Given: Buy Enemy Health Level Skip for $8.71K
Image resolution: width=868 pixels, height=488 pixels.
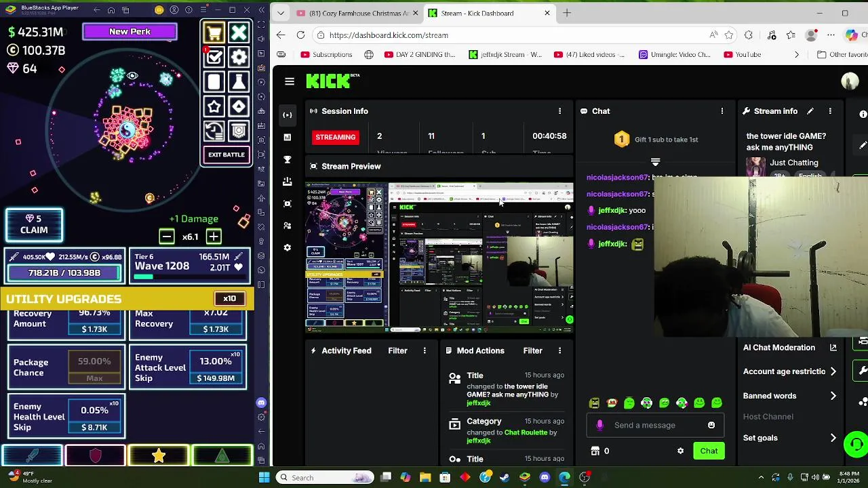Looking at the screenshot, I should point(94,428).
